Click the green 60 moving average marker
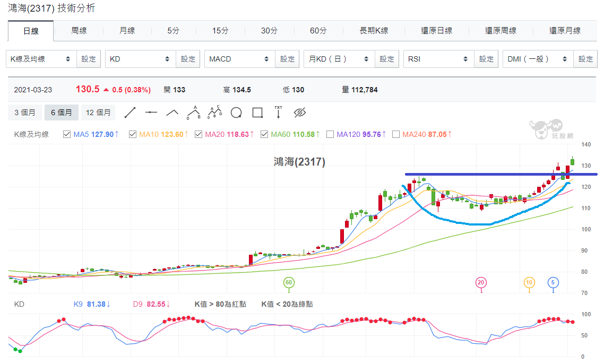 pyautogui.click(x=289, y=283)
